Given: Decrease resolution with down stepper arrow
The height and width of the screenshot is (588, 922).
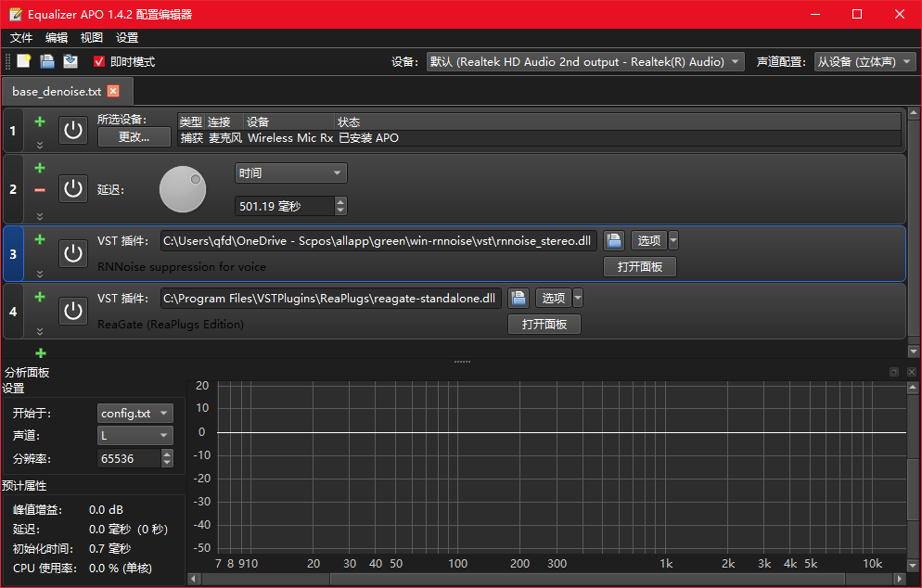Looking at the screenshot, I should coord(167,463).
